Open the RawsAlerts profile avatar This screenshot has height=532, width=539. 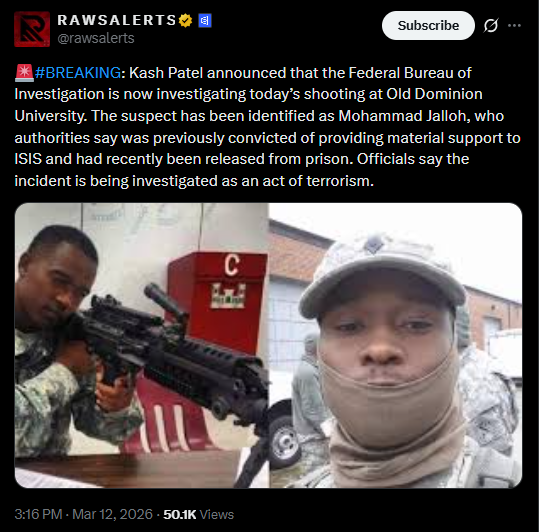coord(32,29)
